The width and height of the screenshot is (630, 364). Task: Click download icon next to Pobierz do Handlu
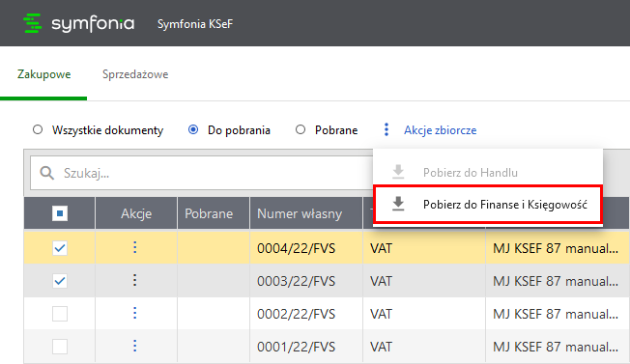398,172
